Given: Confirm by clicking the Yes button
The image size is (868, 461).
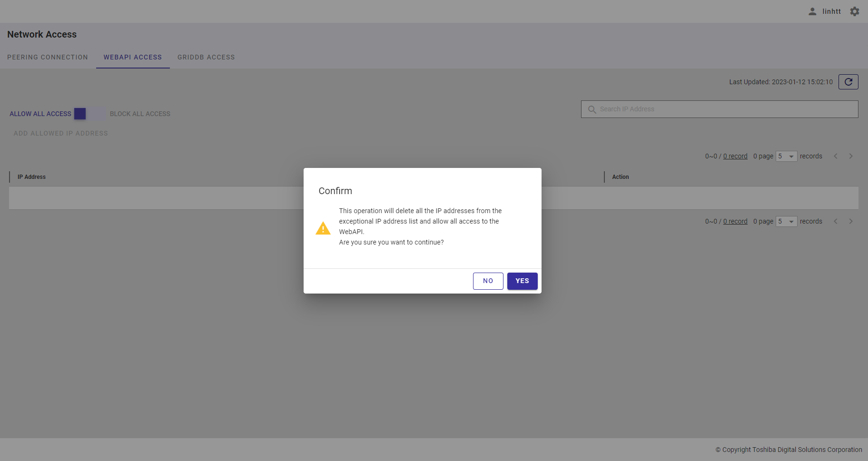Looking at the screenshot, I should (522, 281).
